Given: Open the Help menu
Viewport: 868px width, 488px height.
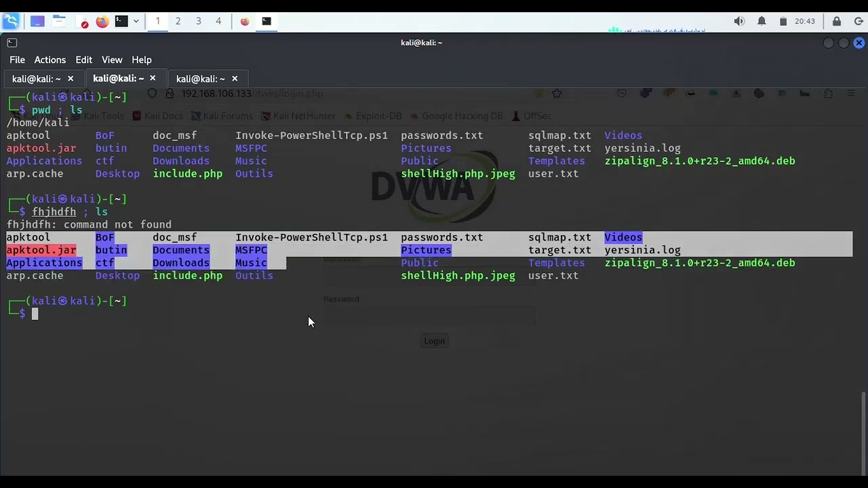Looking at the screenshot, I should (142, 60).
